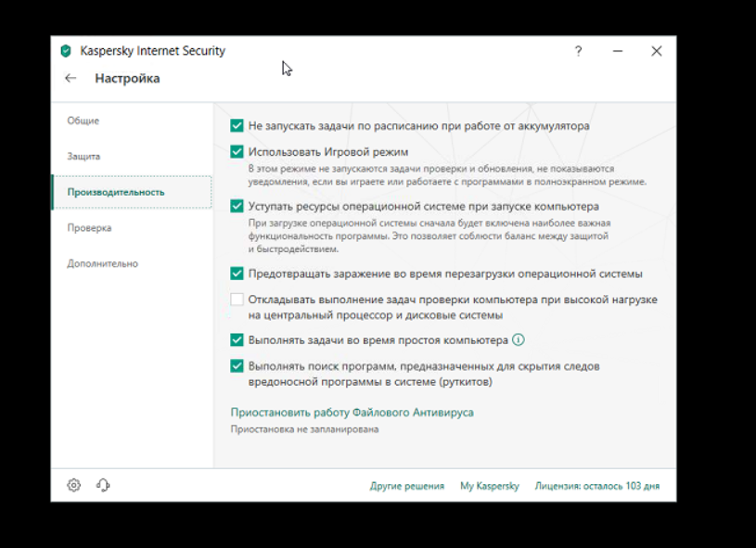The width and height of the screenshot is (756, 548).
Task: Click the description starting 'При загрузке операционной системы'
Action: point(429,236)
